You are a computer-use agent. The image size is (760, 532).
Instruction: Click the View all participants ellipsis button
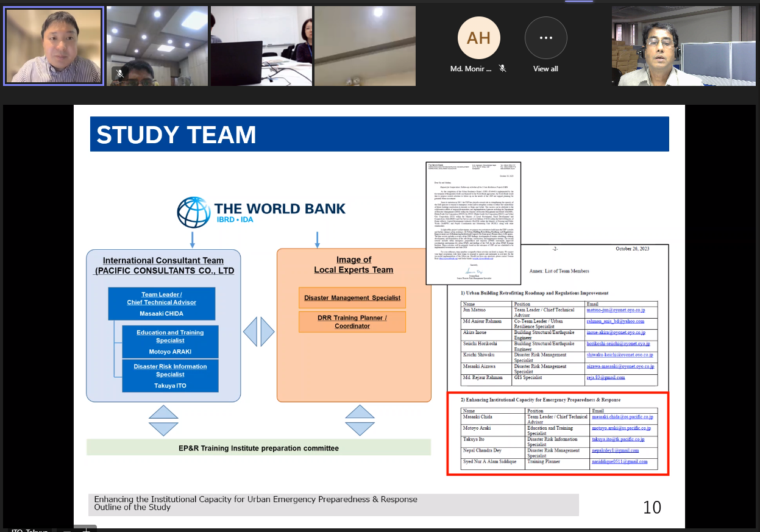[x=545, y=38]
